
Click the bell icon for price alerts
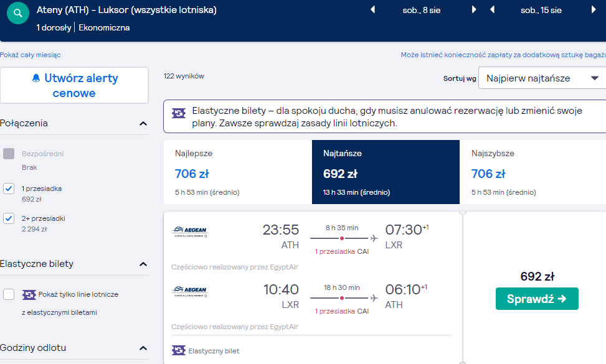click(x=36, y=78)
